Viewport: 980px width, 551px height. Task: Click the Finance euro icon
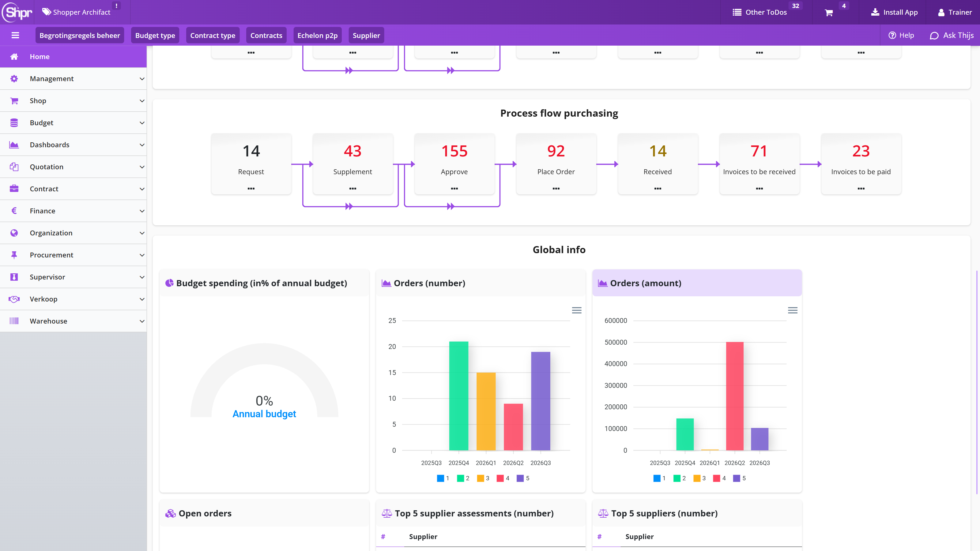(14, 211)
